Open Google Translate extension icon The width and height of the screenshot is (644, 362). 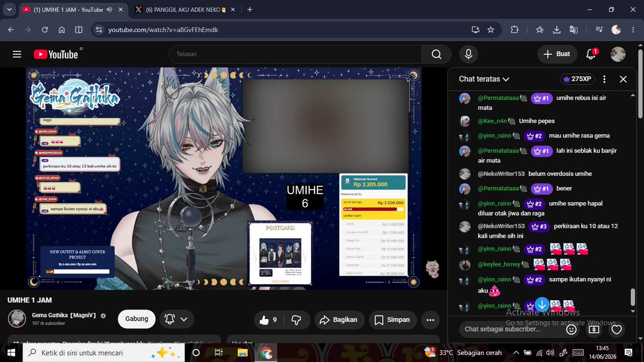pos(574,29)
